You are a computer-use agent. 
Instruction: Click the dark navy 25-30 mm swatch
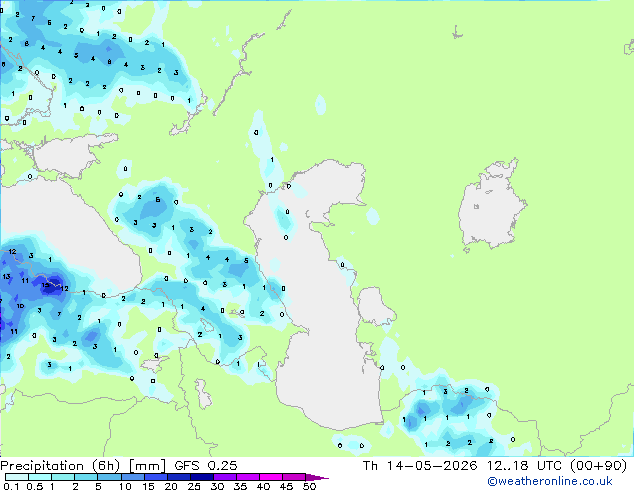[202, 477]
